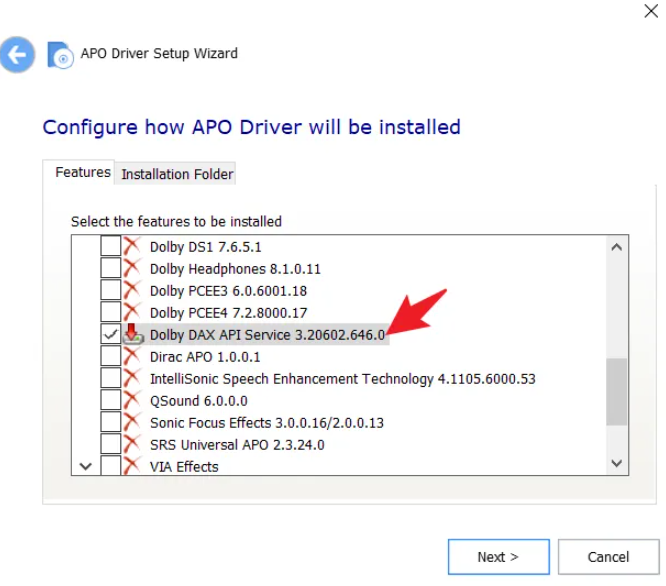Check the Sonic Focus Effects checkbox
Image resolution: width=666 pixels, height=586 pixels.
point(111,422)
